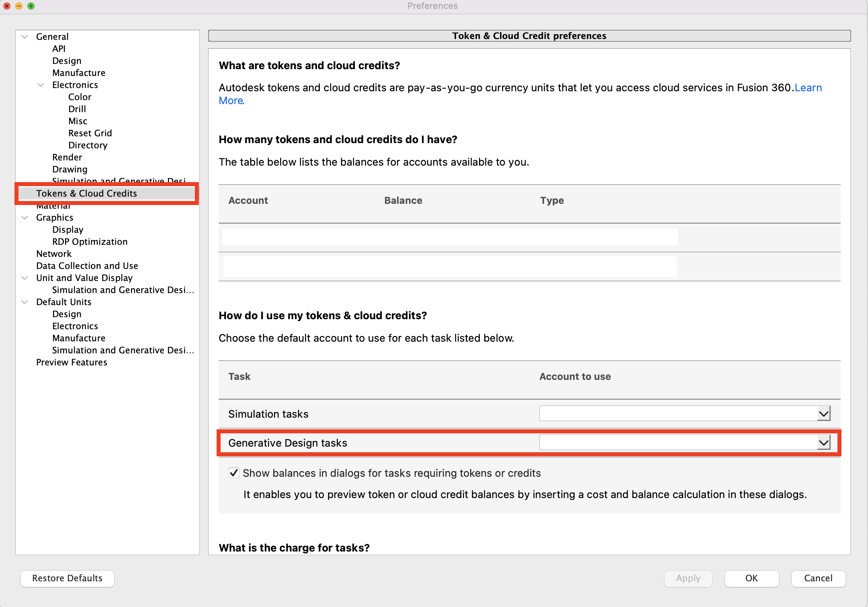
Task: Click the Restore Defaults button
Action: tap(67, 578)
